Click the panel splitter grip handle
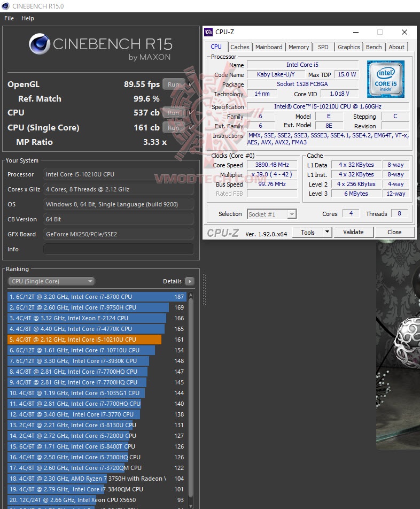This screenshot has width=420, height=509. (x=204, y=290)
